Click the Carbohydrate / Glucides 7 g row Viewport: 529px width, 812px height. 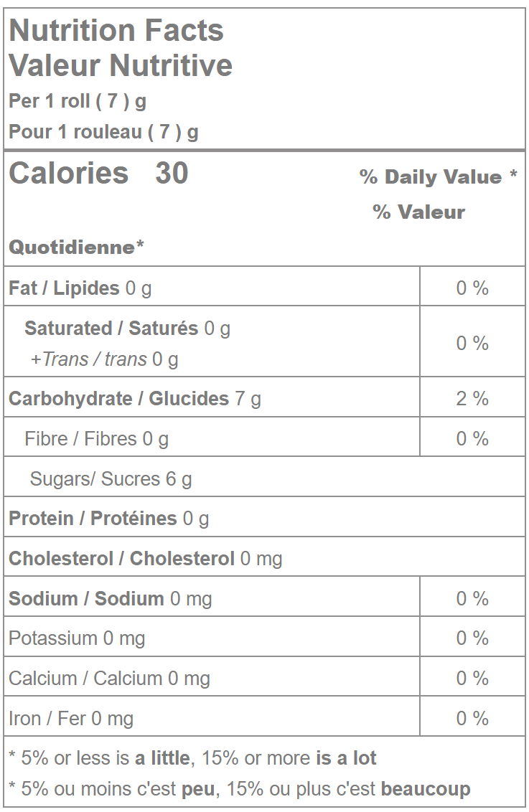(x=135, y=399)
